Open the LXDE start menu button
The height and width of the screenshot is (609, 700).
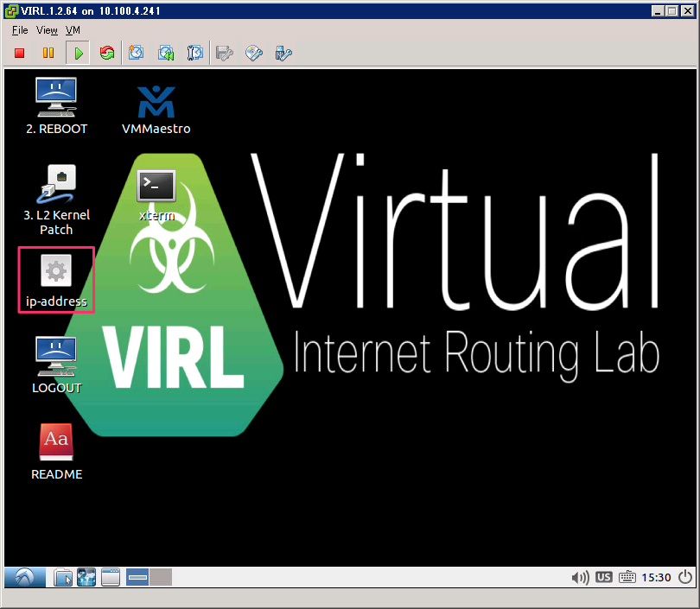25,577
